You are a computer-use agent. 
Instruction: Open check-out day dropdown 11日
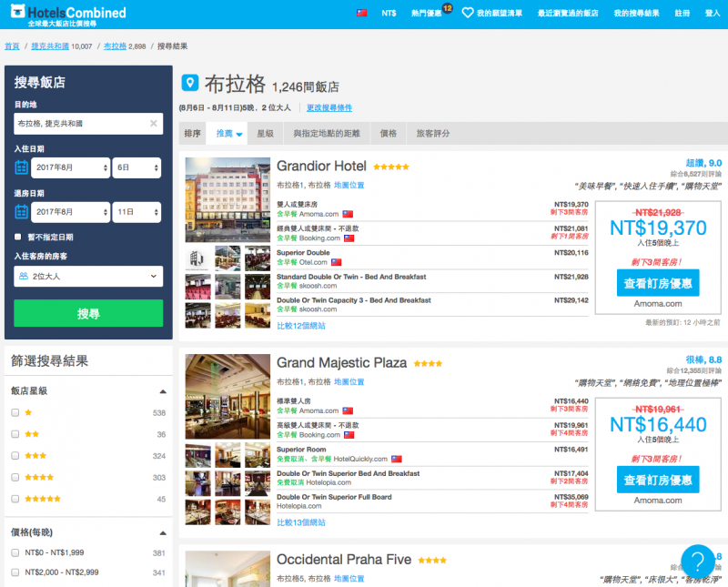(x=136, y=212)
